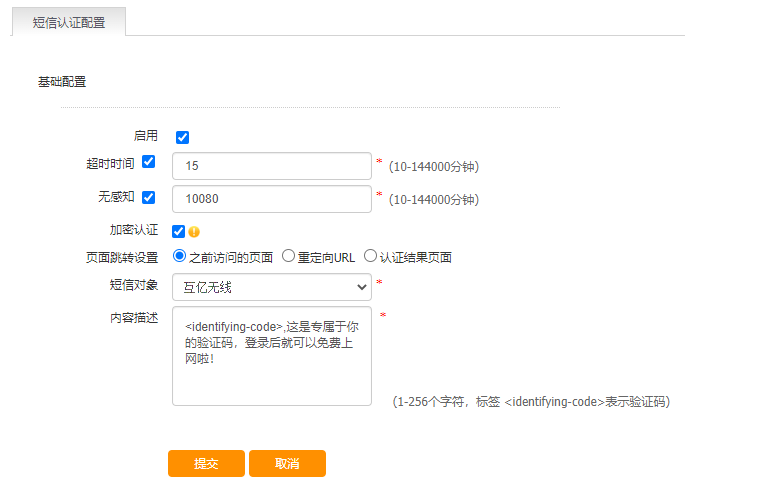Screen dimensions: 781x488
Task: Click the 页面跳转设置 label
Action: pos(122,257)
